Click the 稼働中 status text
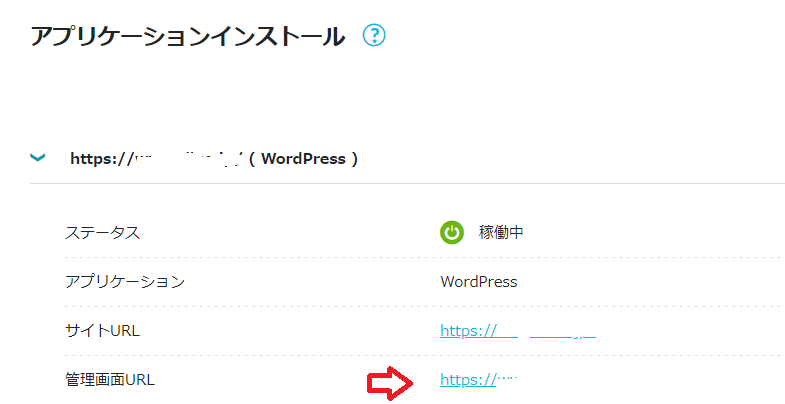This screenshot has height=404, width=785. pos(500,233)
